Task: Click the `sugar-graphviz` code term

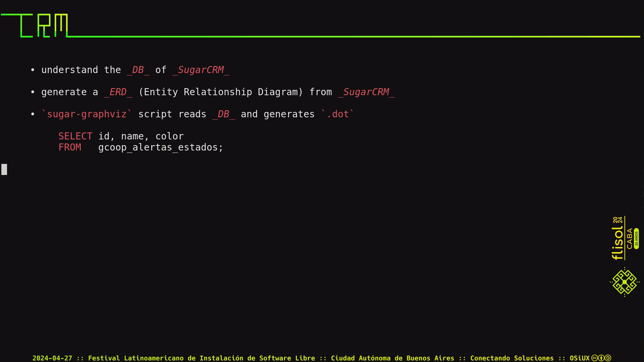Action: coord(87,114)
